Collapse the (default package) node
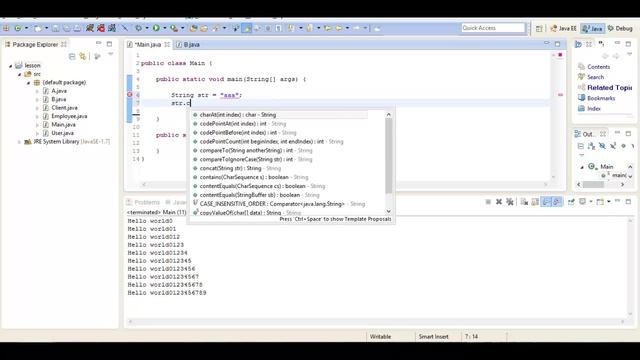Image resolution: width=640 pixels, height=360 pixels. tap(29, 83)
